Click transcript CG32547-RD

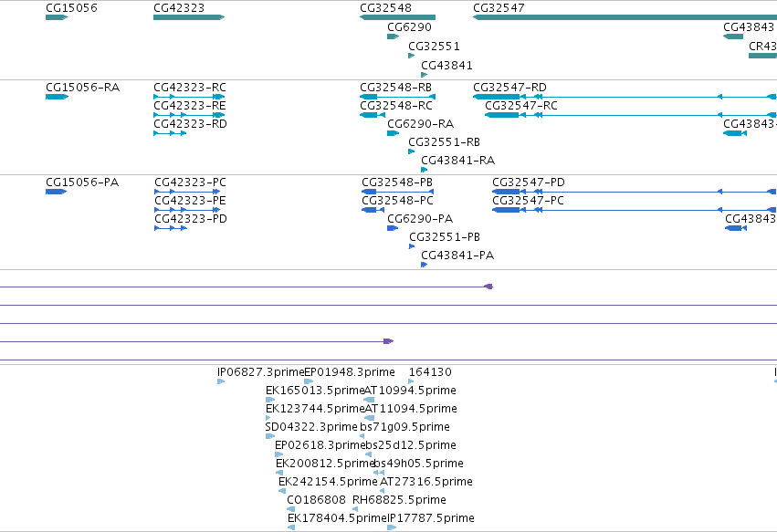[x=625, y=97]
